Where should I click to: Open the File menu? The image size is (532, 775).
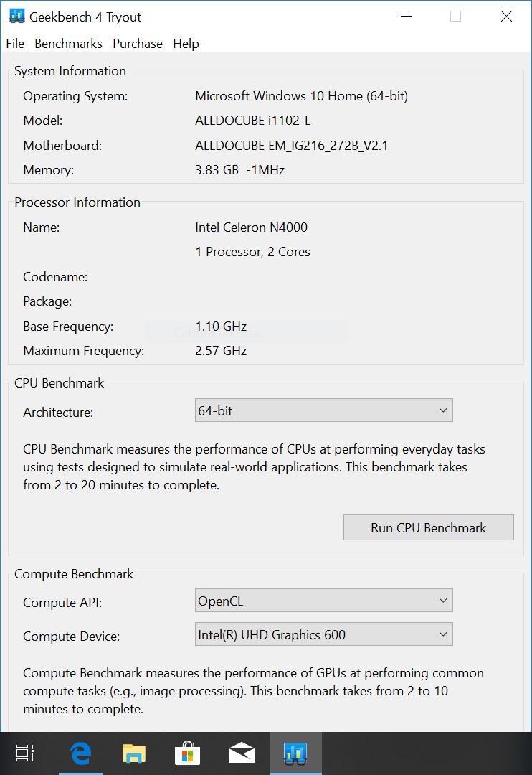pos(15,44)
